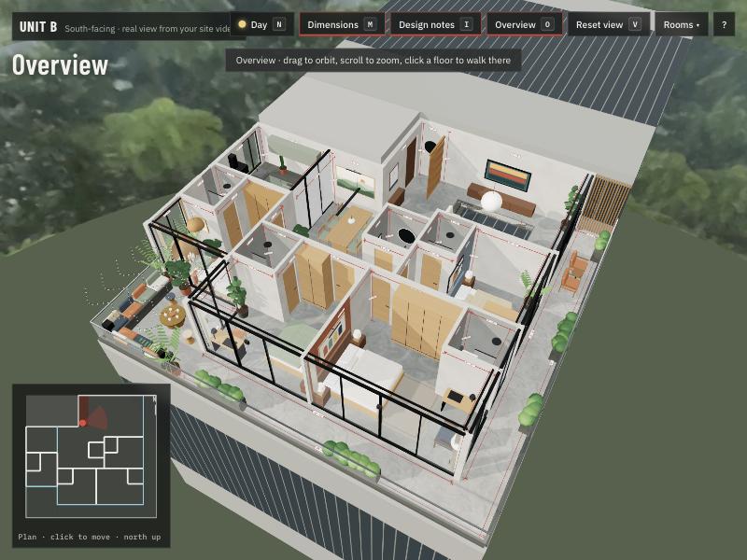Toggle the Dimensions overlay
Viewport: 747px width, 560px height.
pos(342,24)
